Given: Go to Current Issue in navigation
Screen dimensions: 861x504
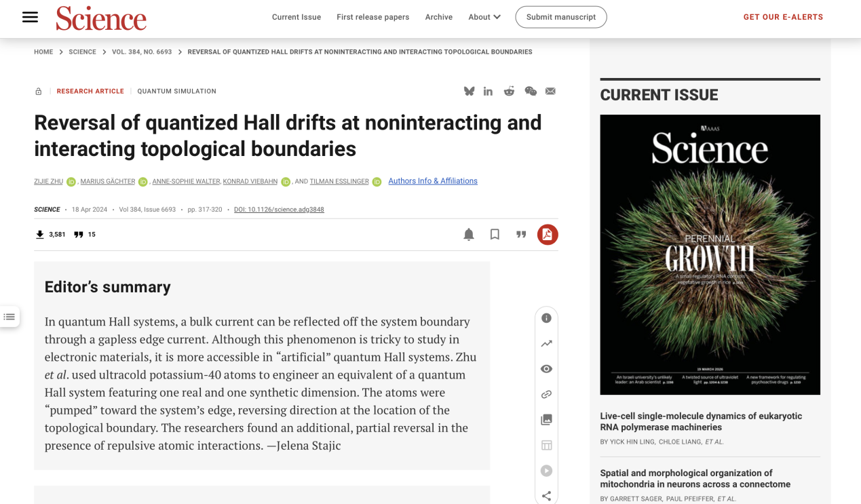Looking at the screenshot, I should (x=296, y=17).
